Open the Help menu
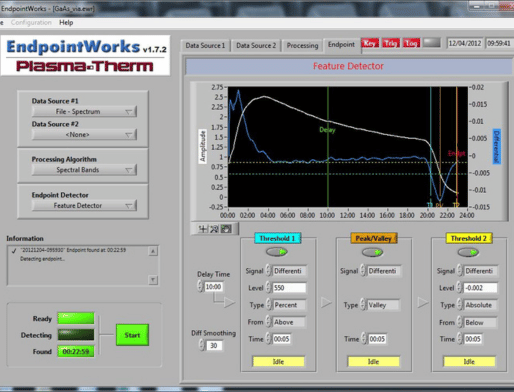The height and width of the screenshot is (392, 514). 66,23
